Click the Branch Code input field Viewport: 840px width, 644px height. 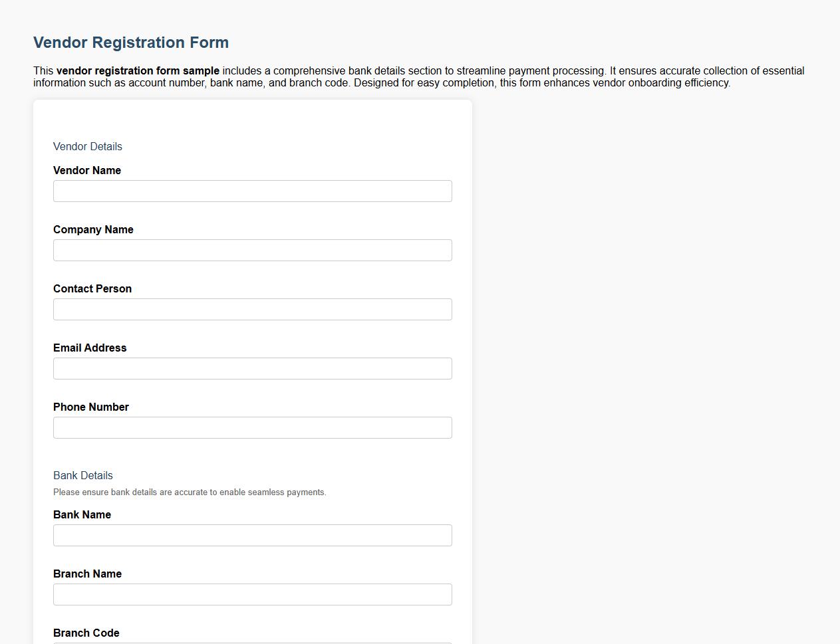(x=252, y=642)
